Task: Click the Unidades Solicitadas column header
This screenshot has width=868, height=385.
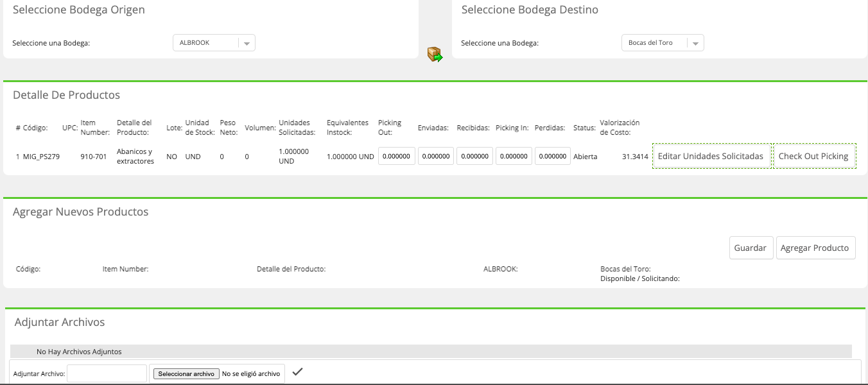Action: click(297, 128)
